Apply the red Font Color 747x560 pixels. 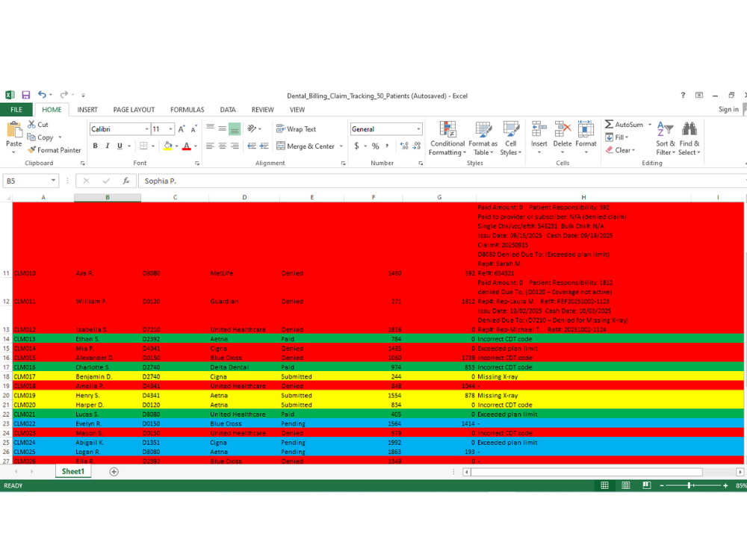click(x=187, y=146)
